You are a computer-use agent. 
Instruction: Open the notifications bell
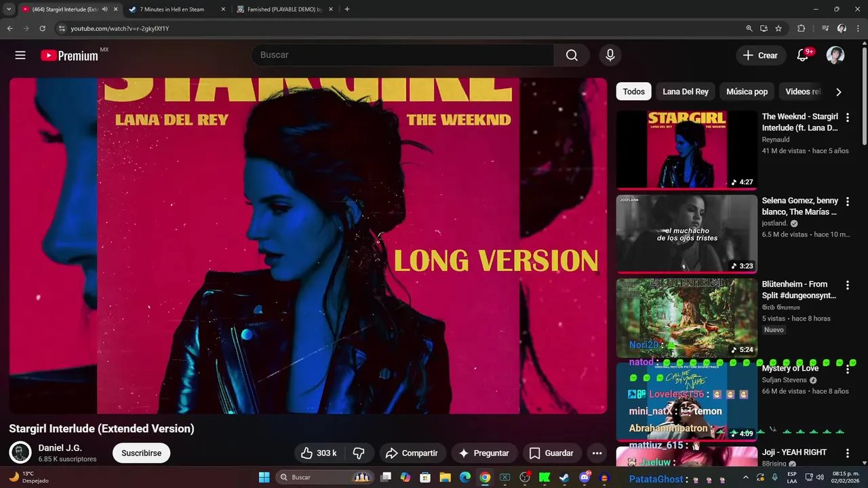click(x=803, y=56)
